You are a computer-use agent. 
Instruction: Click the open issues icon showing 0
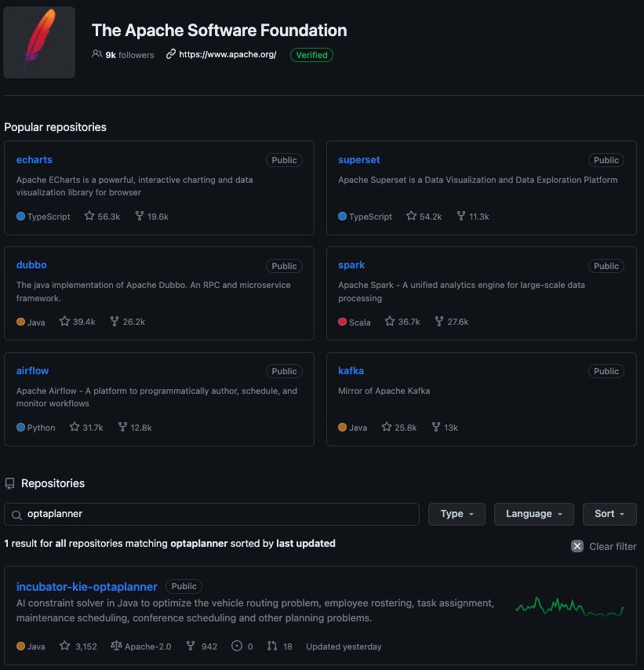[237, 646]
